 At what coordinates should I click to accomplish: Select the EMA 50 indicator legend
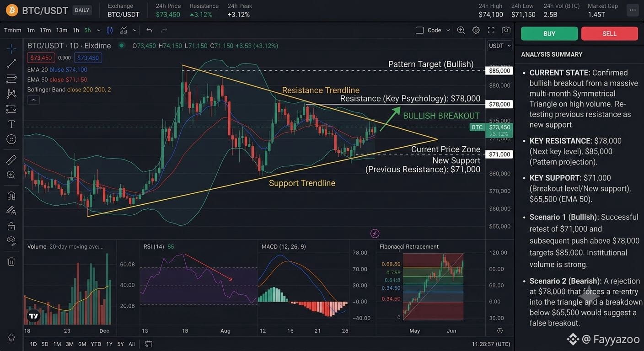[x=57, y=80]
